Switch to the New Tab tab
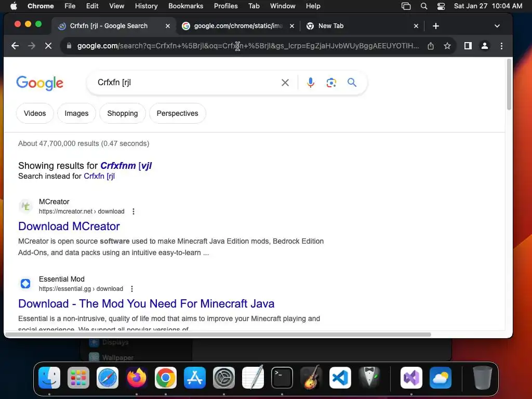Screen dimensions: 532x399 (x=362, y=26)
